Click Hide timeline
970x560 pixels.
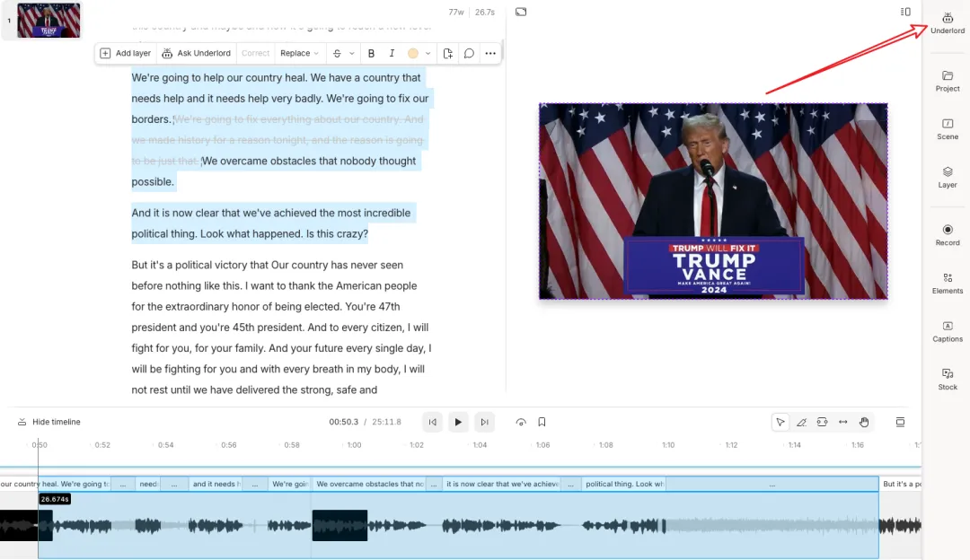click(48, 422)
